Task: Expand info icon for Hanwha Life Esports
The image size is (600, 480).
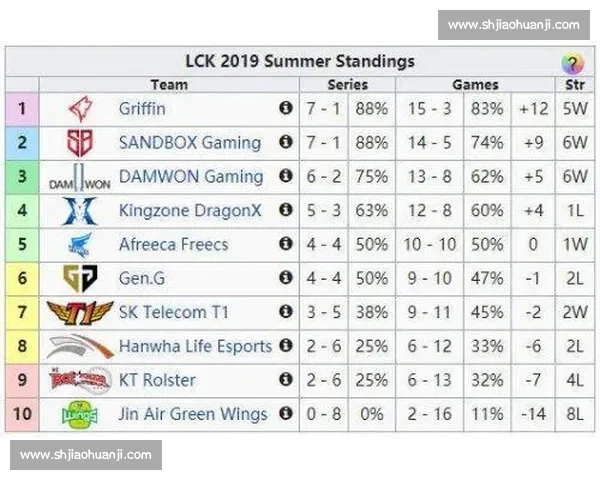Action: click(x=286, y=346)
